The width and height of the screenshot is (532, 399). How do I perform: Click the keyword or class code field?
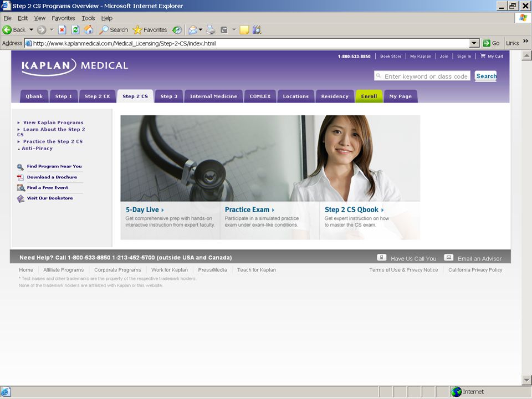[422, 76]
